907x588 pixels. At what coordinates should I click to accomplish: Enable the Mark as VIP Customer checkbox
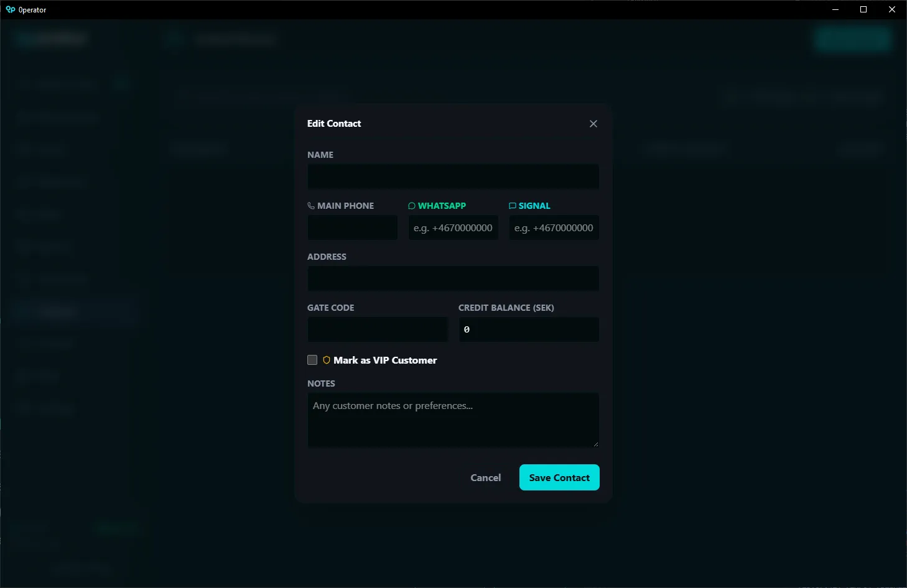pos(312,360)
